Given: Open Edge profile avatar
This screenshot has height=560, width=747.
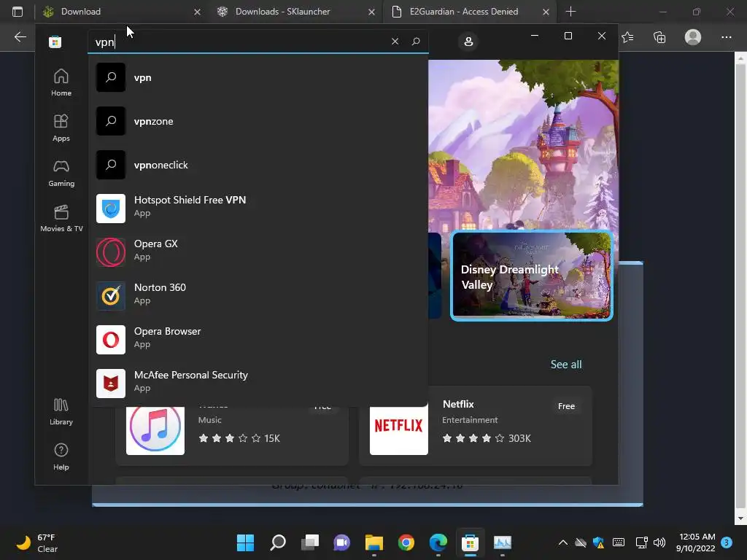Looking at the screenshot, I should click(x=693, y=37).
